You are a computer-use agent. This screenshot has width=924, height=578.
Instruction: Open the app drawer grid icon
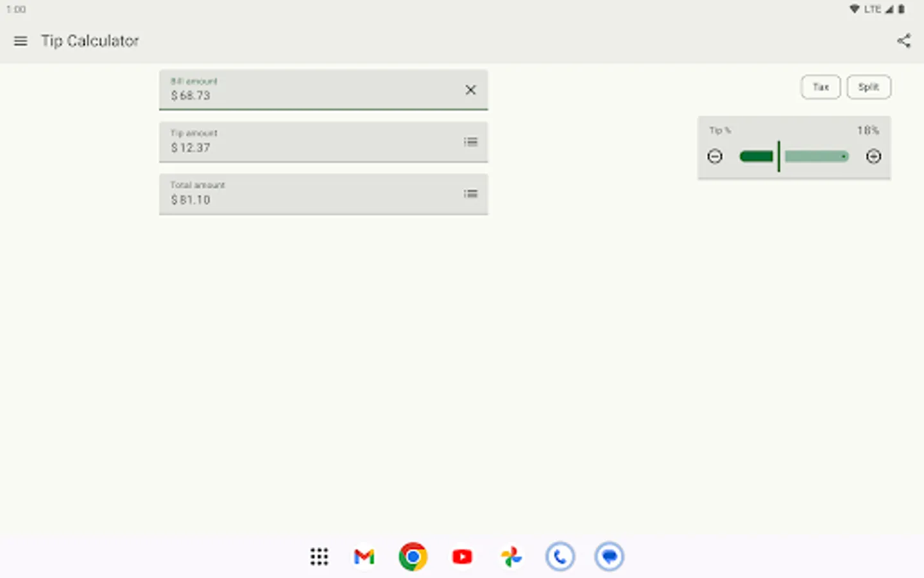[319, 556]
